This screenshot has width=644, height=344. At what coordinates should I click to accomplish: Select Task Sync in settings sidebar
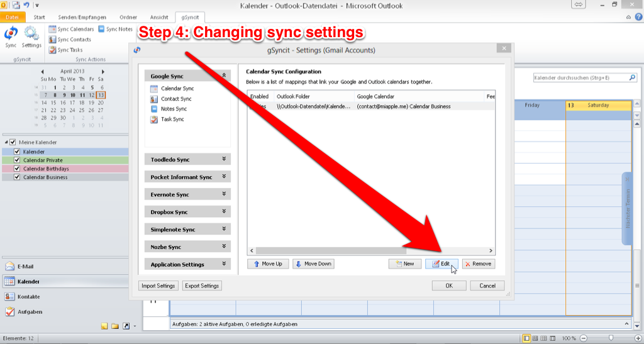click(172, 119)
